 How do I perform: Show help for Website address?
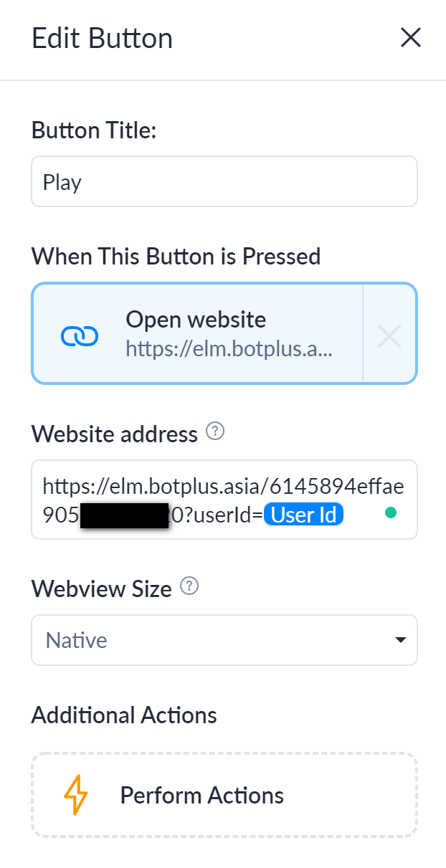[x=215, y=432]
